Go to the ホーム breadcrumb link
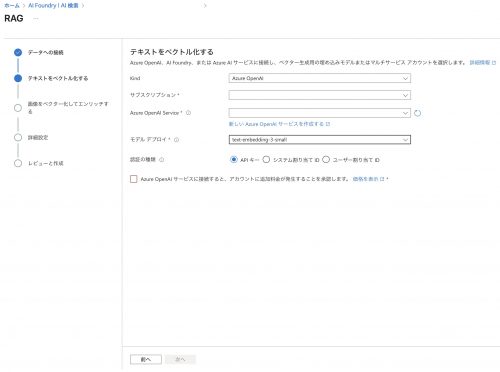 12,6
